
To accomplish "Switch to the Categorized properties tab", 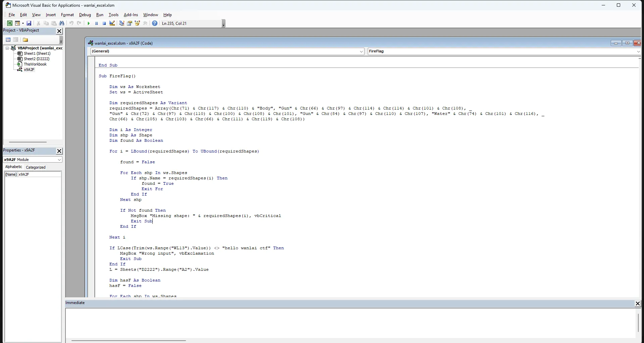I will click(36, 167).
